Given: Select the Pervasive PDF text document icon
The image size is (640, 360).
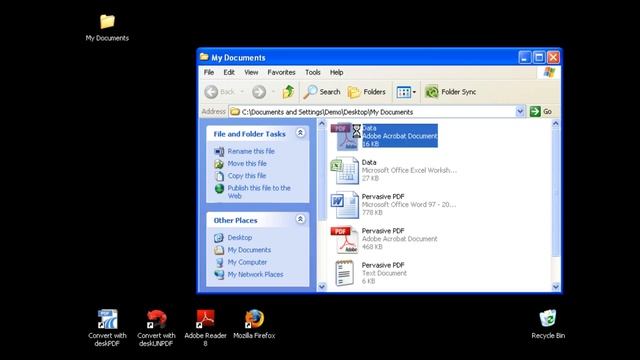Looking at the screenshot, I should (344, 273).
